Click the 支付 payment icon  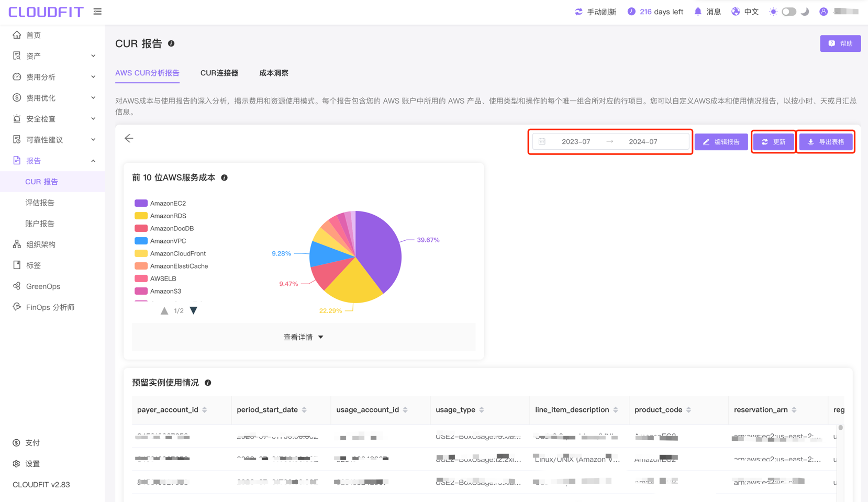point(17,443)
